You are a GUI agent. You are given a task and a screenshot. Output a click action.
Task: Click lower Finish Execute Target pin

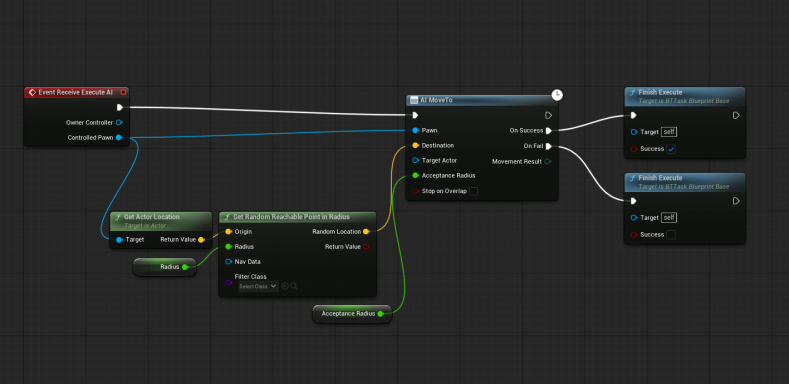pos(634,217)
